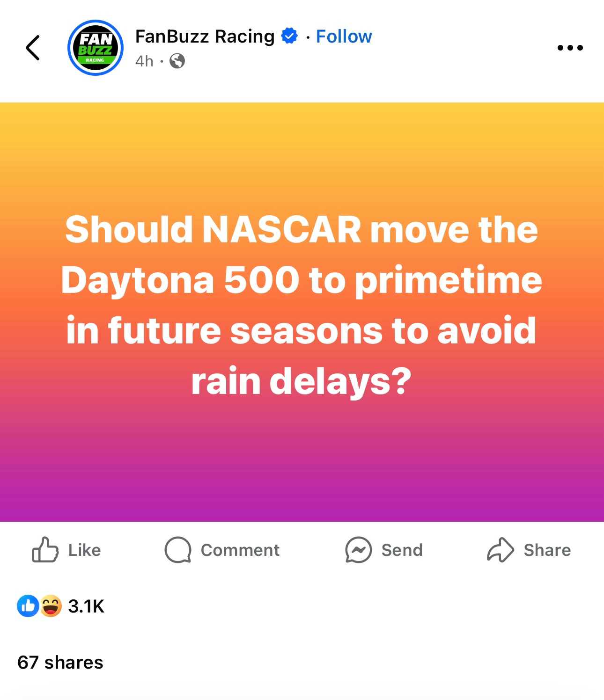Click the Share arrow icon
The image size is (604, 700).
(x=500, y=550)
